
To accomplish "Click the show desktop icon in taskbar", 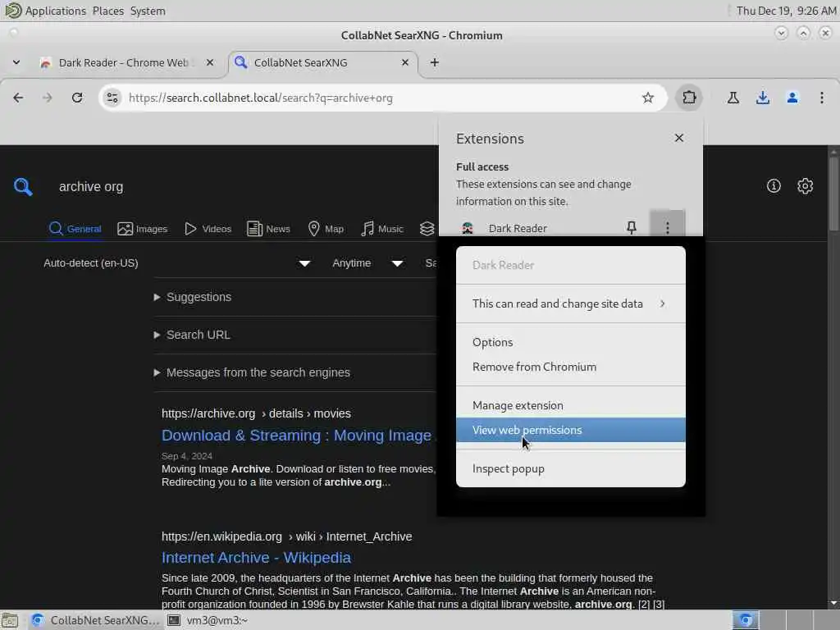I will [x=10, y=620].
